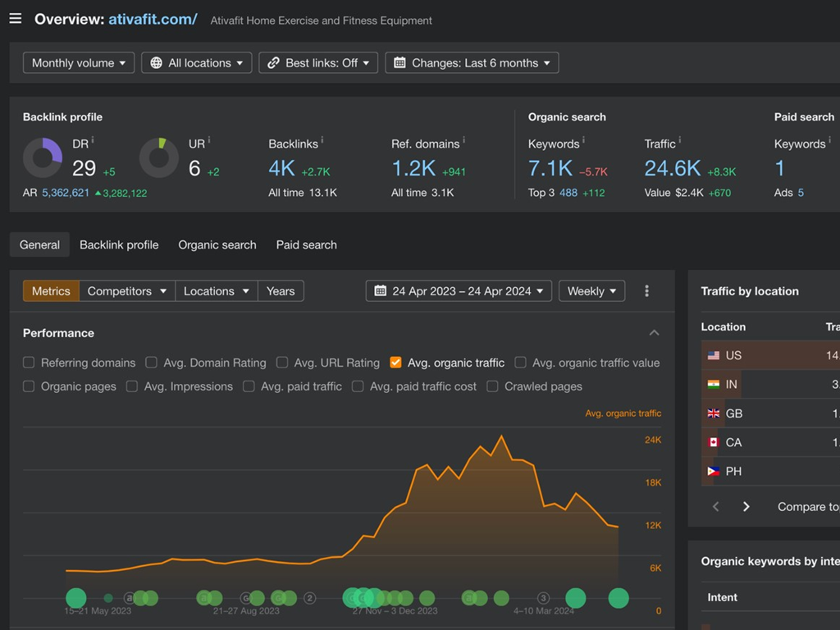Open Top 3 keywords value 488
840x630 pixels.
point(568,193)
